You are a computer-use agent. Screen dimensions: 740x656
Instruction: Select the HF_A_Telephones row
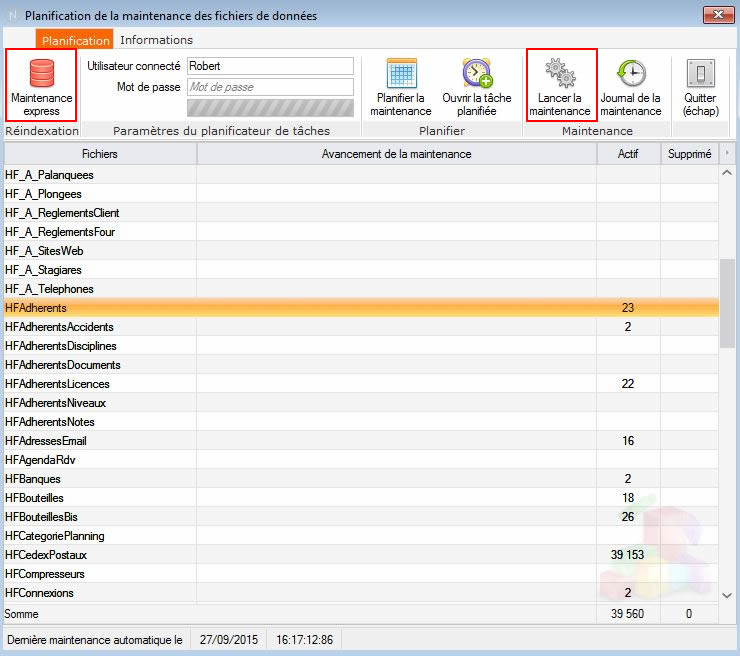(x=361, y=289)
